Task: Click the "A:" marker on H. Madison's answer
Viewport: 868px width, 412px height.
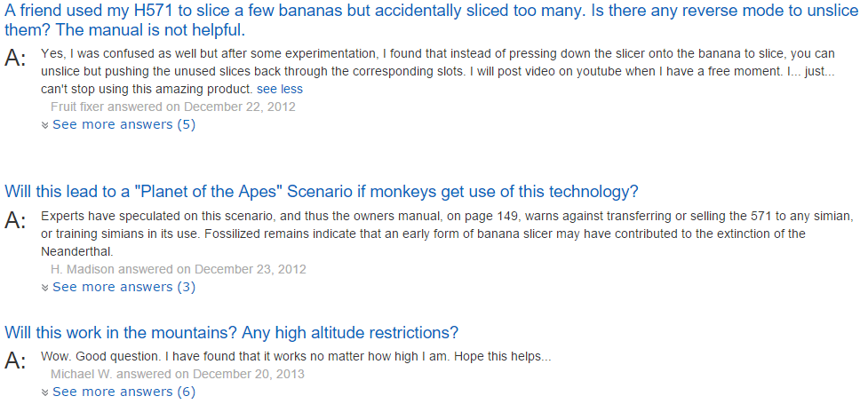Action: point(16,220)
